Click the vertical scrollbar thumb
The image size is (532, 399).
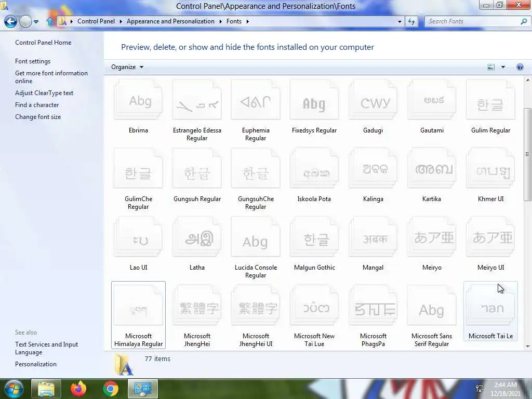pos(528,154)
